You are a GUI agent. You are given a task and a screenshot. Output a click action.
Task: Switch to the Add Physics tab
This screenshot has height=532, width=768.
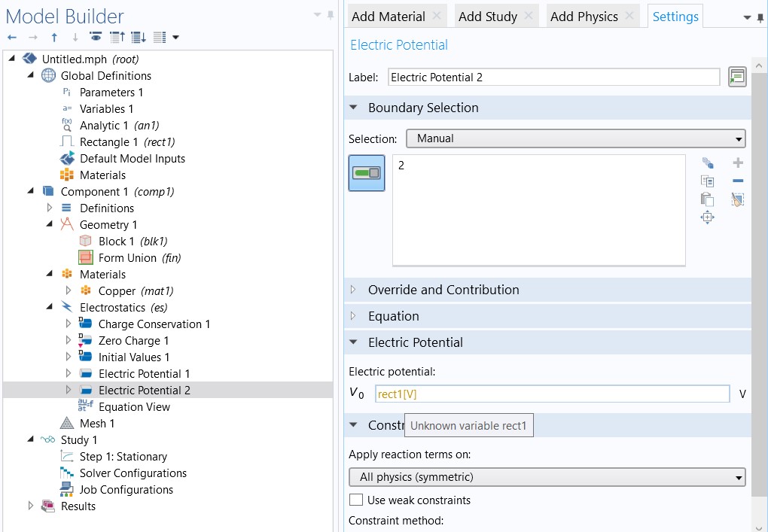coord(584,17)
